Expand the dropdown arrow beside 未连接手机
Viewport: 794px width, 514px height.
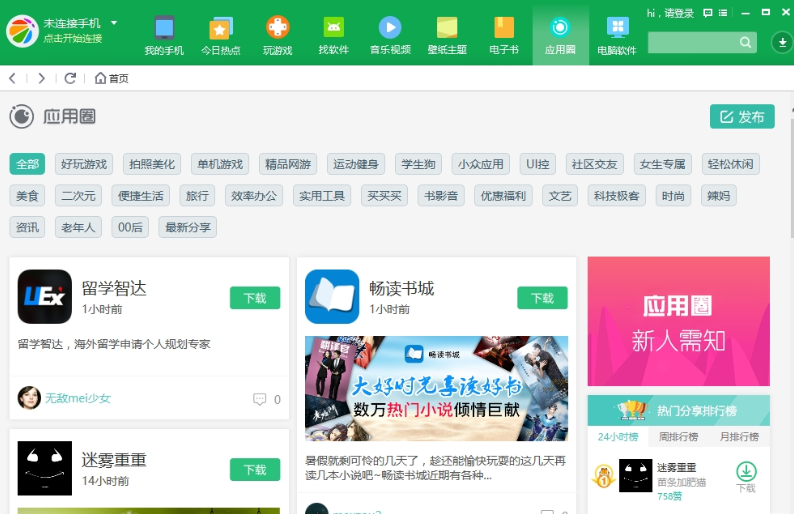pyautogui.click(x=114, y=23)
